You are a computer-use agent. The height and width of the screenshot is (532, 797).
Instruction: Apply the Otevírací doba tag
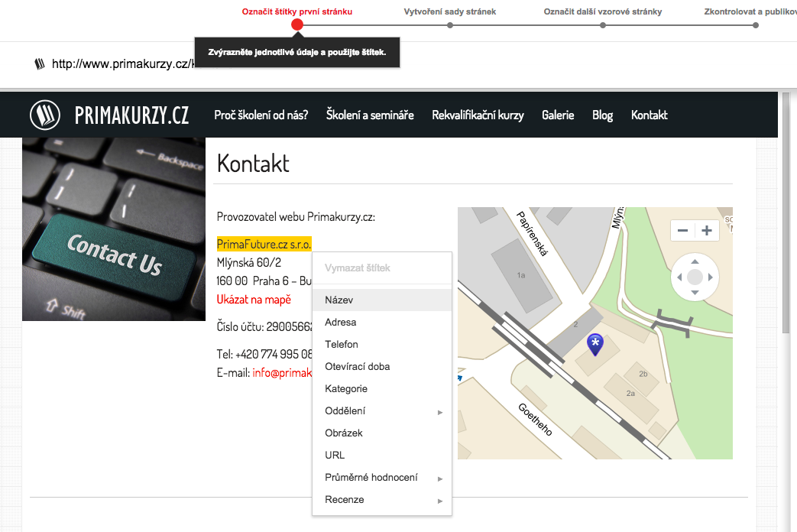click(382, 366)
